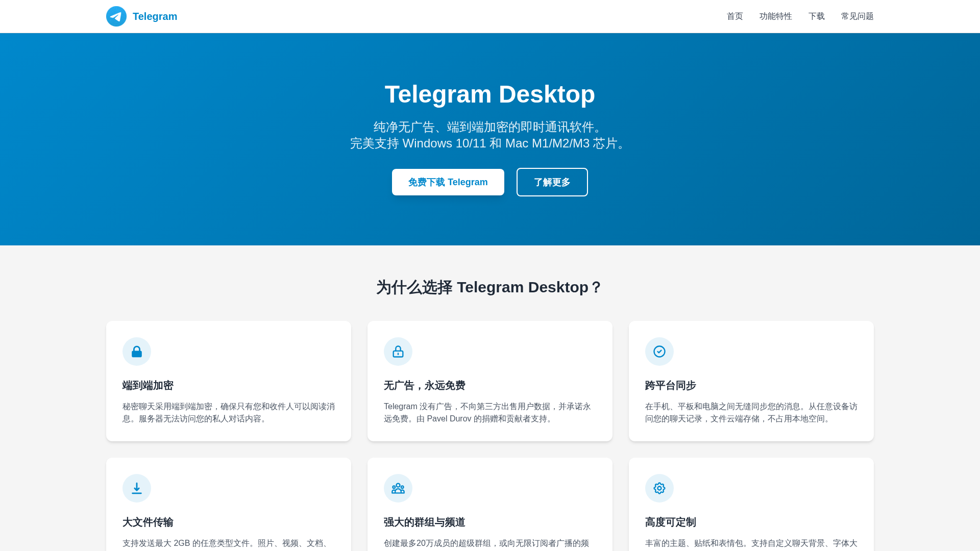Click the Windows 10/11 和 Mac support line
This screenshot has width=980, height=551.
[490, 143]
